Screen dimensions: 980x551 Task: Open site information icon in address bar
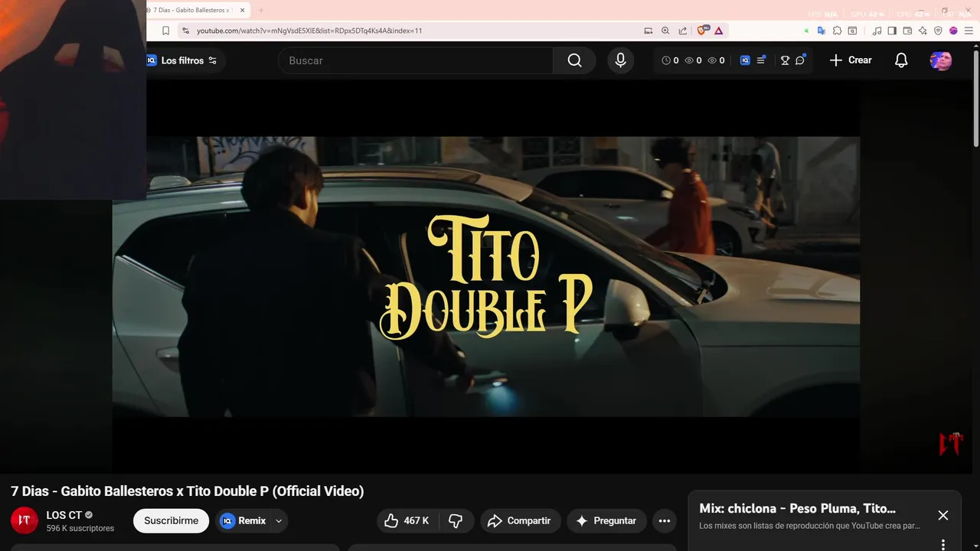185,31
